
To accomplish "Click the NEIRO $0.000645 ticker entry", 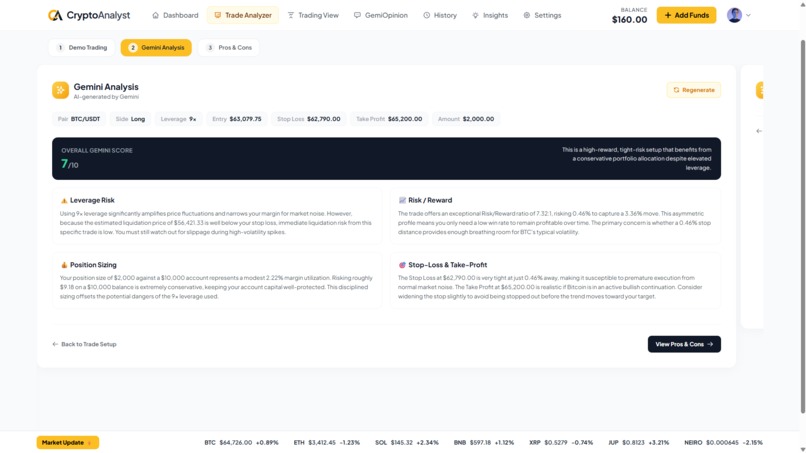I will [x=723, y=442].
